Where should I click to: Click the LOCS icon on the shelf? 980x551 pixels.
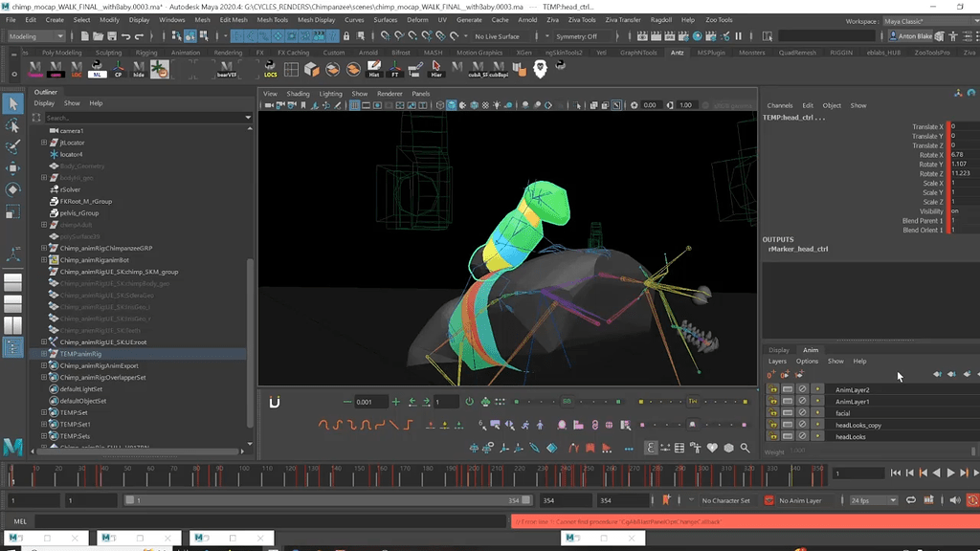coord(271,70)
